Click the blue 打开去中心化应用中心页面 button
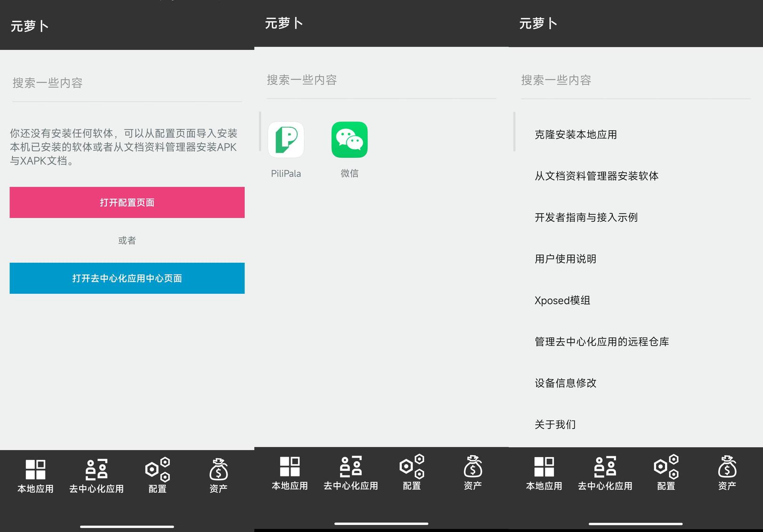This screenshot has width=763, height=532. [x=127, y=278]
